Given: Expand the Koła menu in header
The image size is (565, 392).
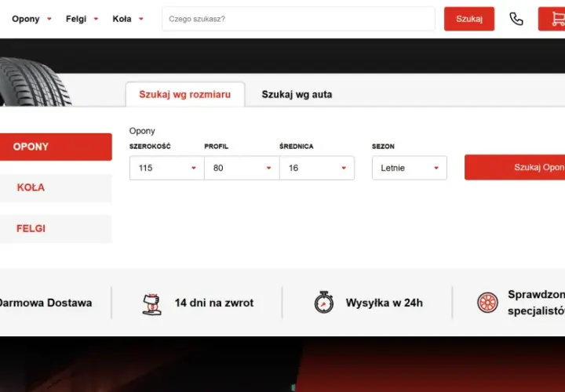Looking at the screenshot, I should click(128, 19).
